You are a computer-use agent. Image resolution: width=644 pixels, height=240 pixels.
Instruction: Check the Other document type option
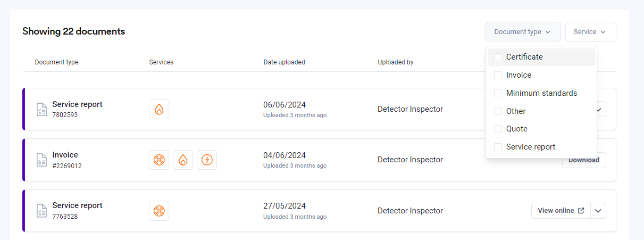[x=498, y=111]
